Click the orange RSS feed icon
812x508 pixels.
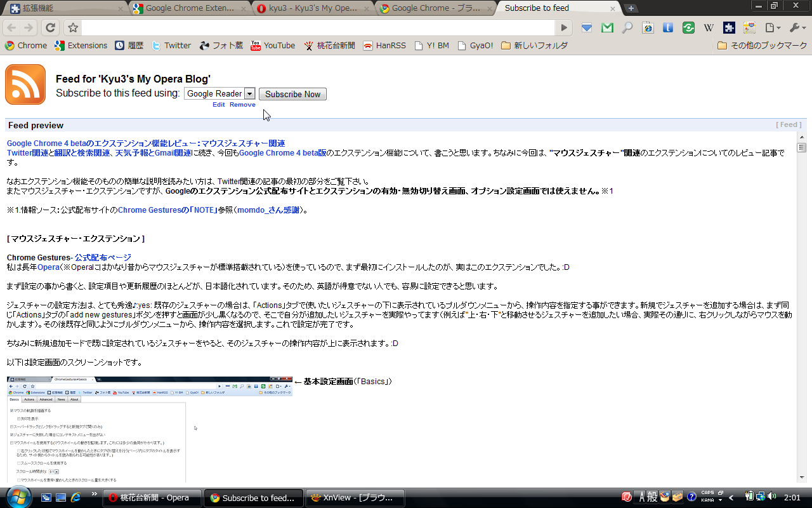[25, 84]
